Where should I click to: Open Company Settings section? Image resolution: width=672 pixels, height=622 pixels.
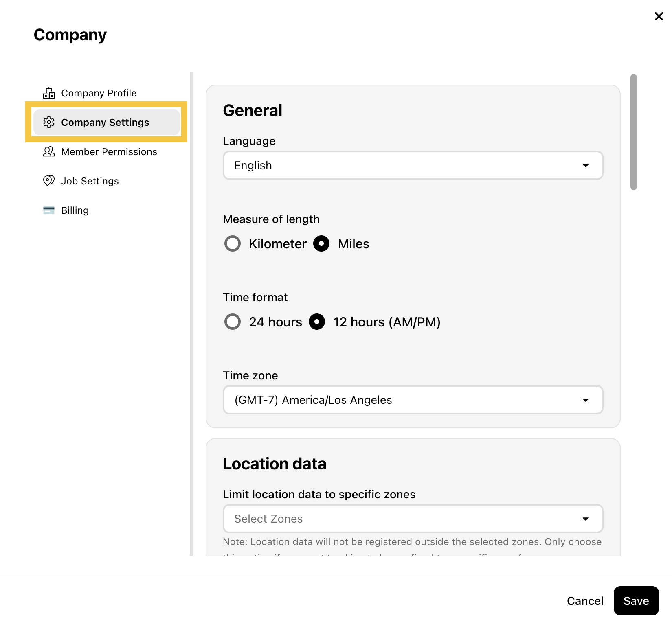[106, 122]
